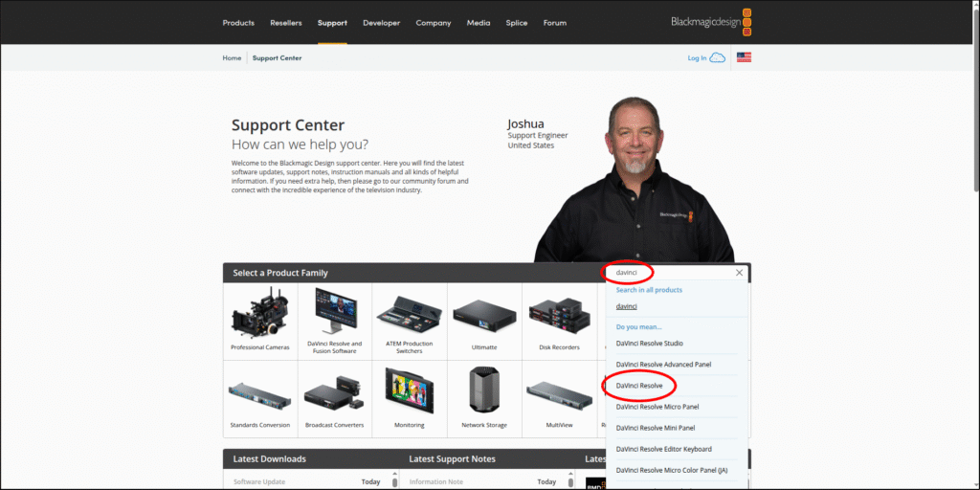The height and width of the screenshot is (490, 980).
Task: Choose DaVinci Resolve and Fusion Software
Action: (x=334, y=320)
